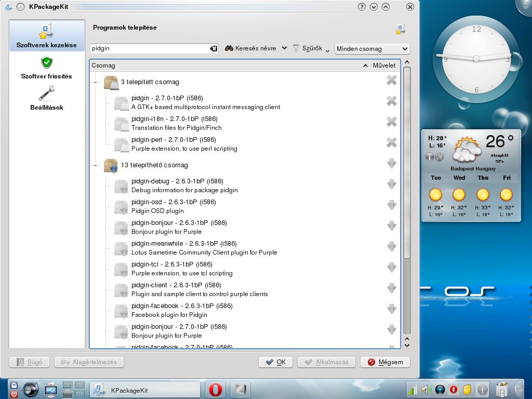Open the trash bin icon
This screenshot has width=532, height=399.
click(x=501, y=390)
